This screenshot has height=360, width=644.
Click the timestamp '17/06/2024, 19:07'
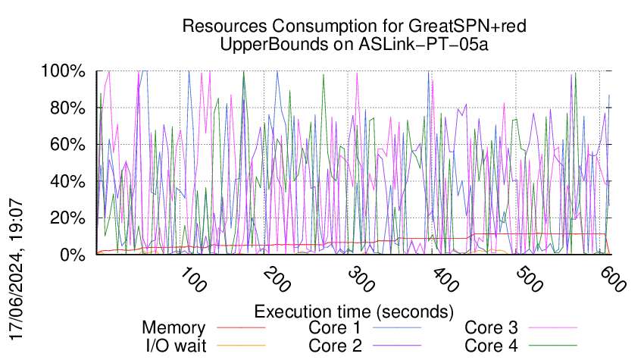(x=16, y=270)
